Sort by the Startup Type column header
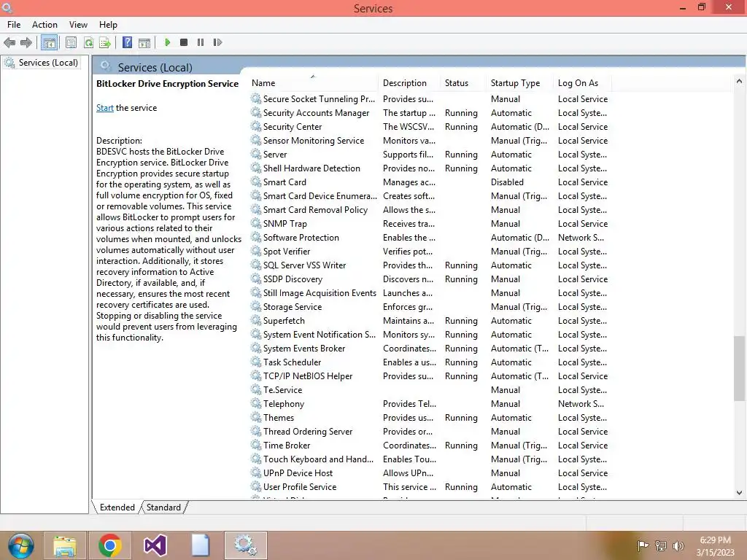 [520, 83]
